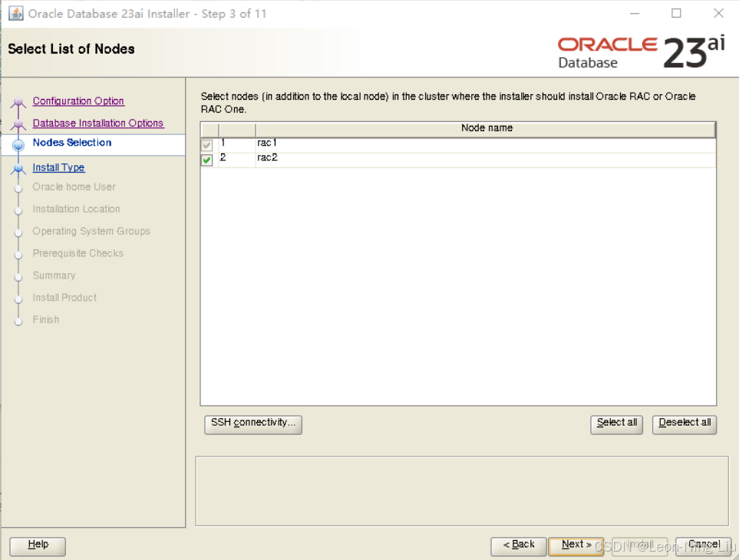Go Back to previous step

coord(519,546)
